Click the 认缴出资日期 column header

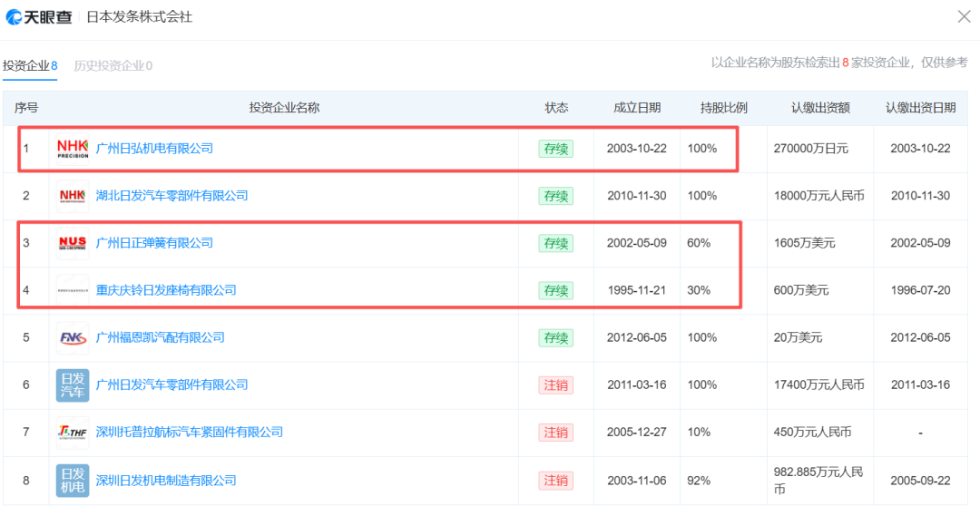(x=921, y=108)
